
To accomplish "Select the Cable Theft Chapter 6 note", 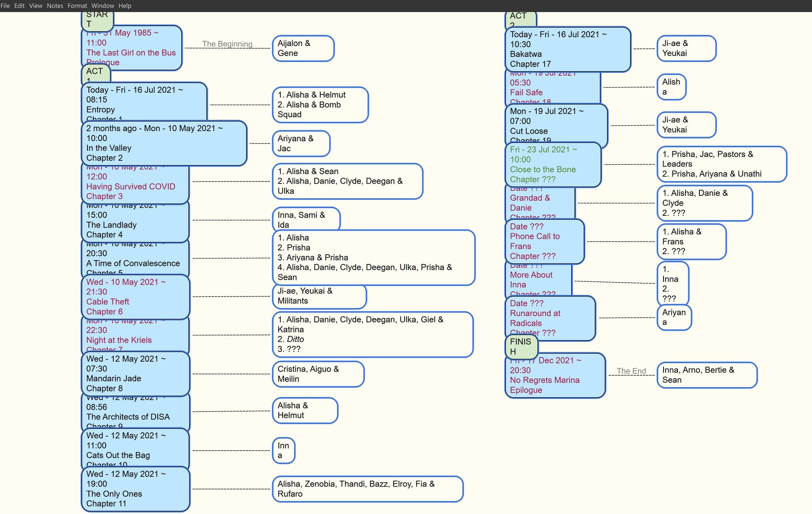I will (x=135, y=297).
